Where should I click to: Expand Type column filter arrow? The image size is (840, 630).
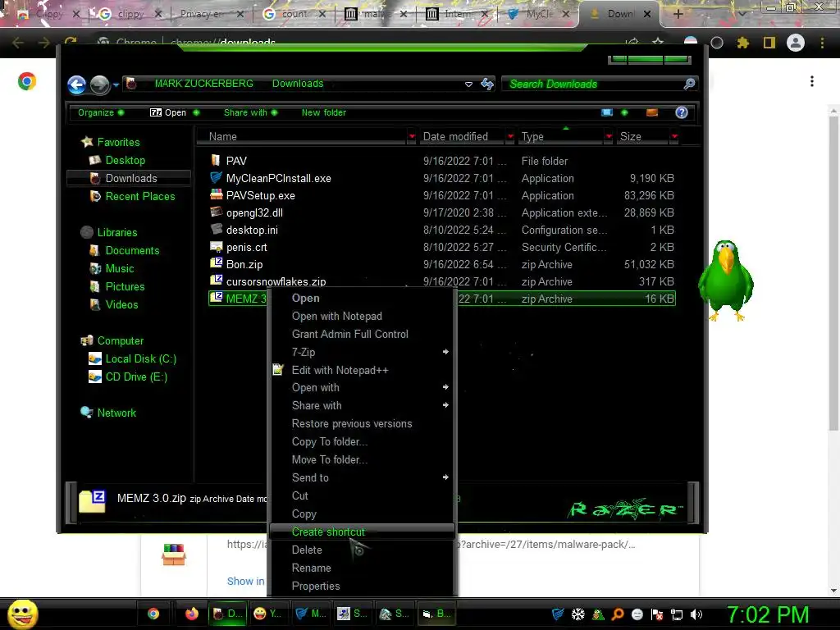coord(609,137)
